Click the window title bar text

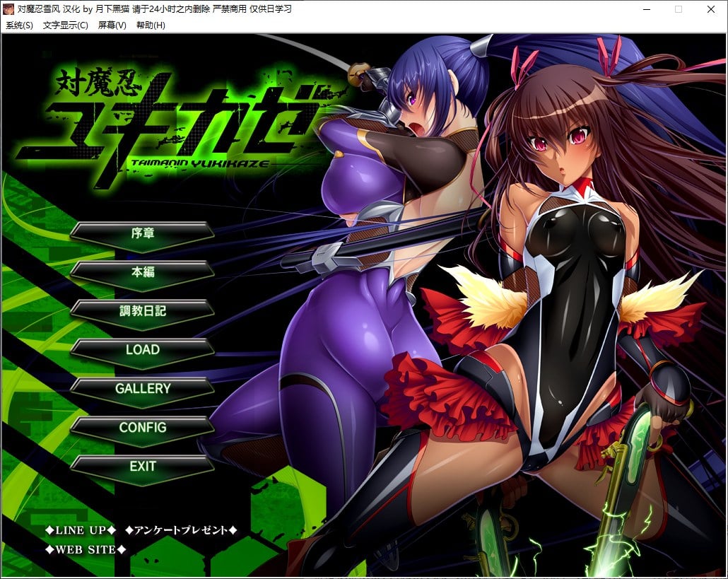154,9
